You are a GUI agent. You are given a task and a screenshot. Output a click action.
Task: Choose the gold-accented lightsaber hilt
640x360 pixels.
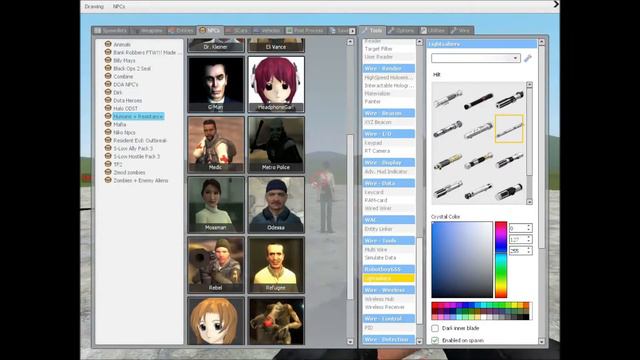pyautogui.click(x=448, y=162)
